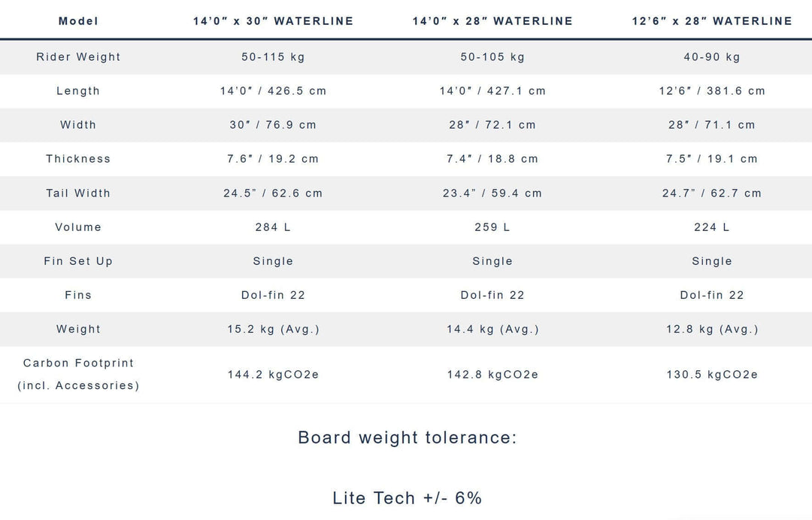Image resolution: width=812 pixels, height=520 pixels.
Task: Select the 14'0" x 30" WATERLINE column header
Action: tap(273, 21)
